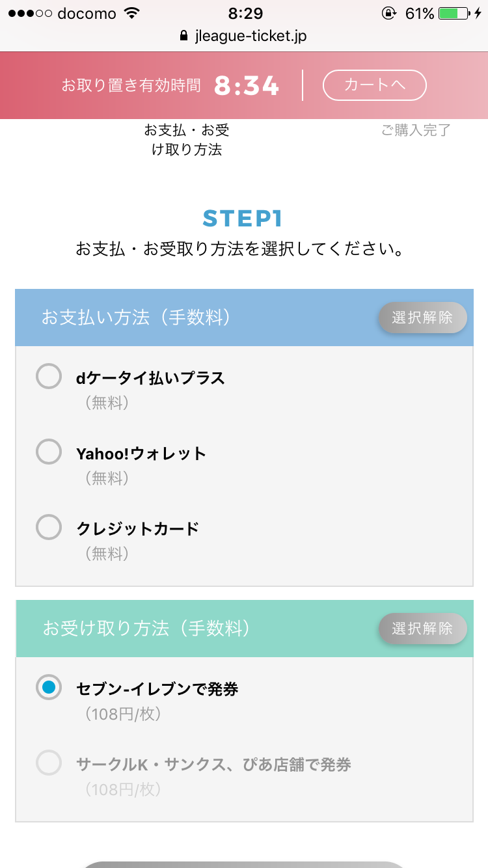The width and height of the screenshot is (488, 868).
Task: Tap the お支払い方法（手数料） section header
Action: [135, 318]
